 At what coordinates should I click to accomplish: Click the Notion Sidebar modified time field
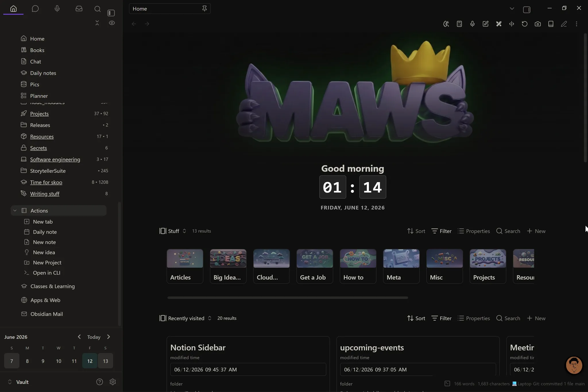click(x=248, y=370)
